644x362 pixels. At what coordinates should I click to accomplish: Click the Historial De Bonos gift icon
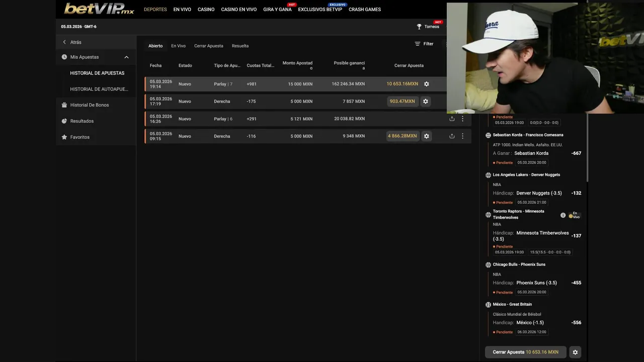pyautogui.click(x=64, y=105)
